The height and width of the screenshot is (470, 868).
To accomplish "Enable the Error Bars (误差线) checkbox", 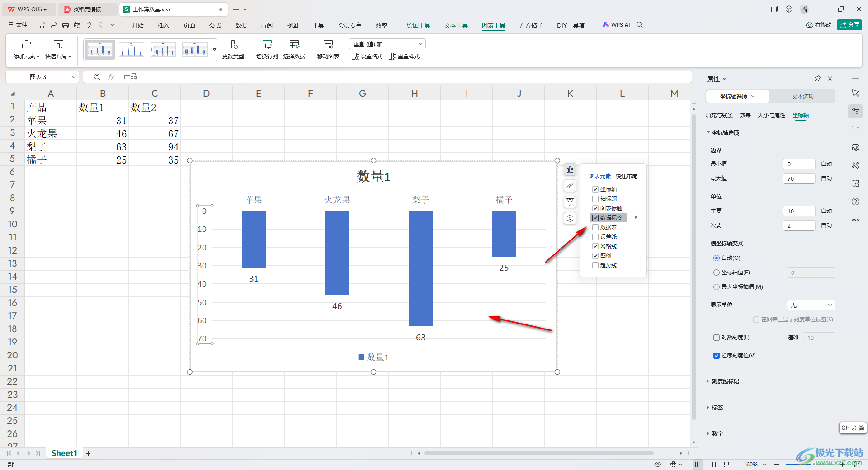I will [x=595, y=237].
